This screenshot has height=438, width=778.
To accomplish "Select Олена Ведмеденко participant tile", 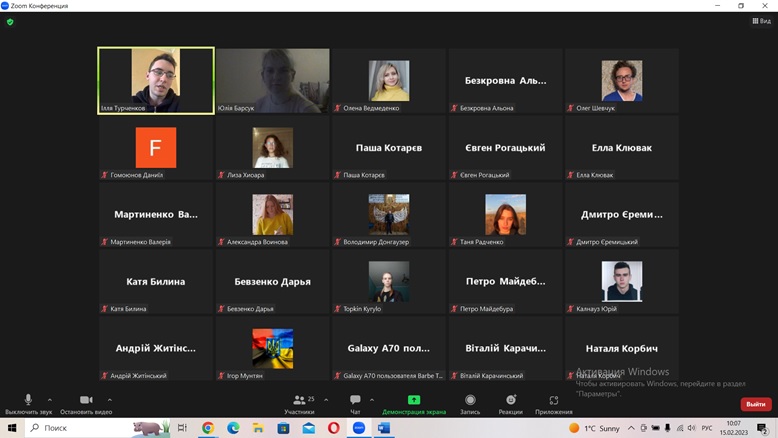I will point(389,81).
